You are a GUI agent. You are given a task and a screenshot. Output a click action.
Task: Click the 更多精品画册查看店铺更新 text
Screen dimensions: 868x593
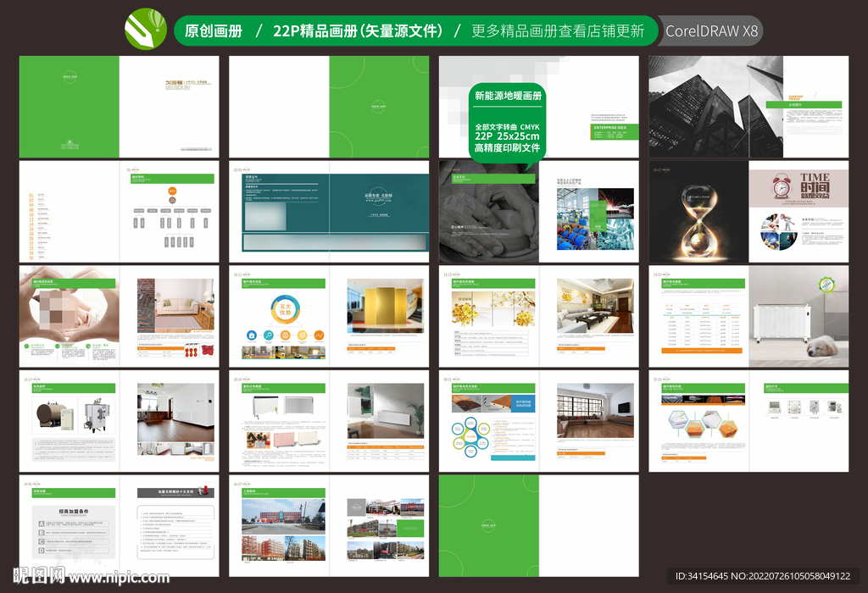point(558,31)
